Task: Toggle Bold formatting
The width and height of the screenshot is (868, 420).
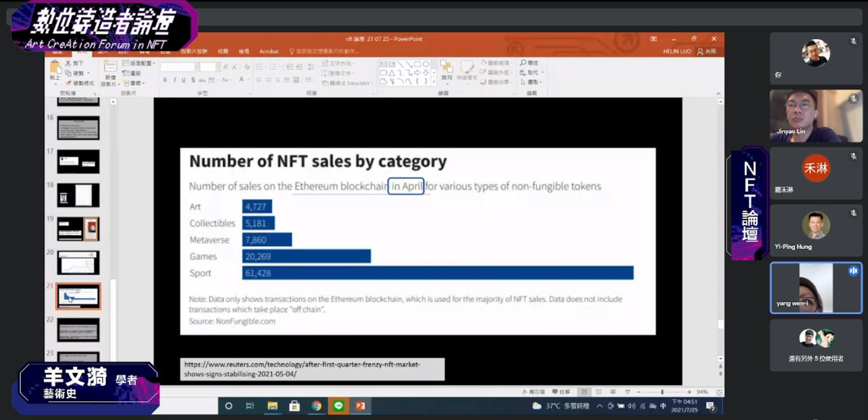Action: click(165, 80)
